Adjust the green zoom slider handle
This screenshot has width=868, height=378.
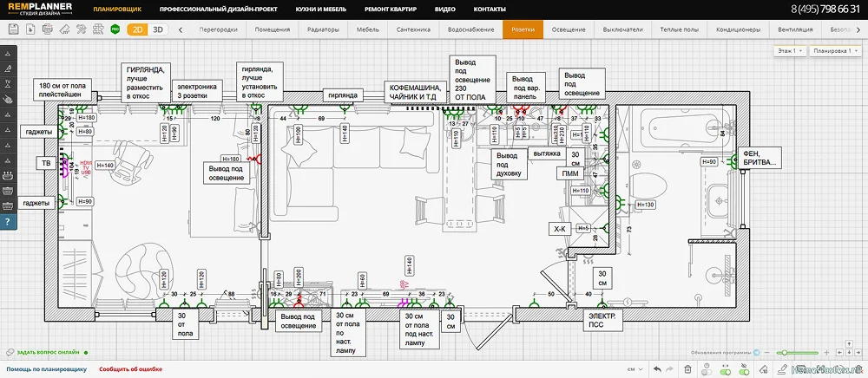[x=784, y=352]
